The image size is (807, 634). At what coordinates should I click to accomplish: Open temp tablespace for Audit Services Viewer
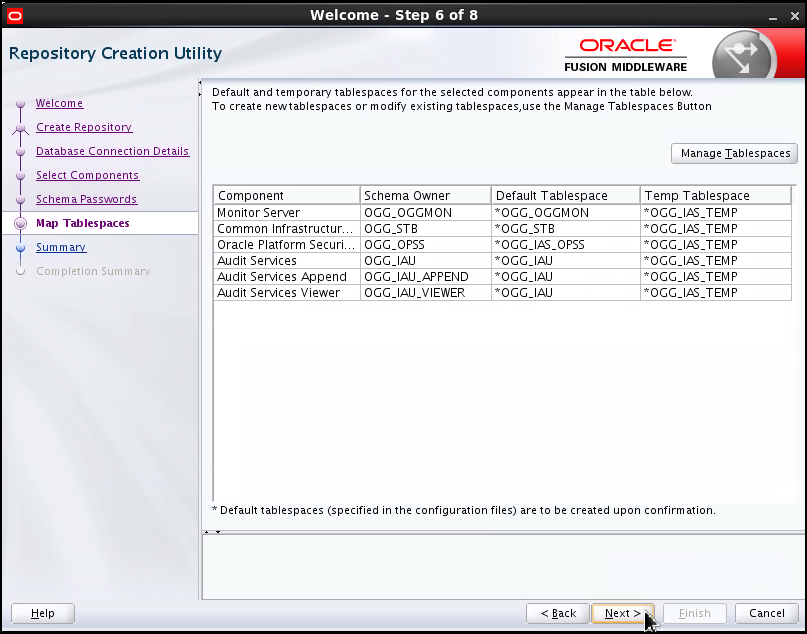click(x=715, y=292)
